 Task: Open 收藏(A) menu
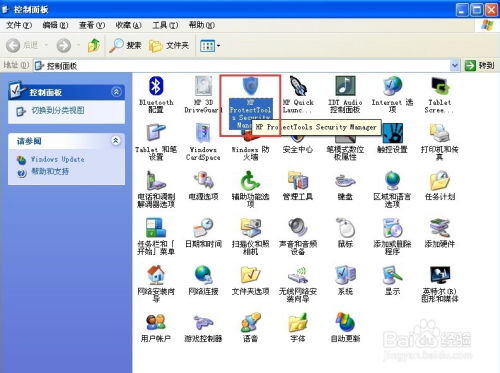tap(128, 25)
